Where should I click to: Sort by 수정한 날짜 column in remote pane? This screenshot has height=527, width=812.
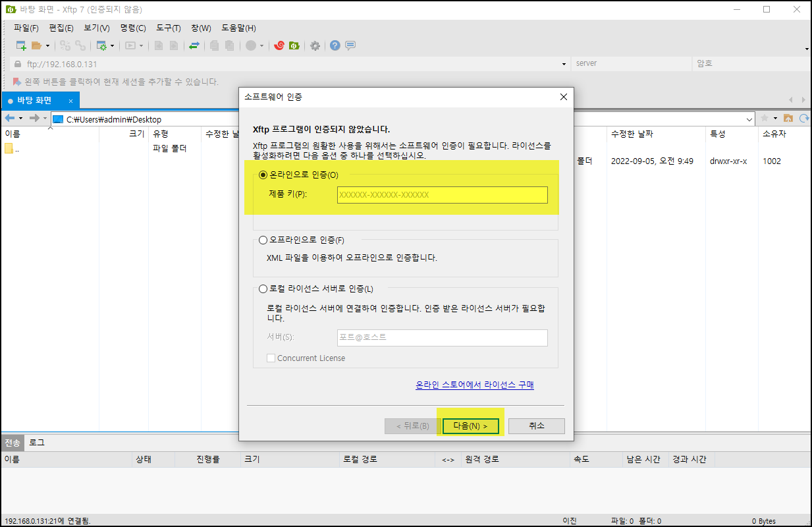[x=632, y=134]
